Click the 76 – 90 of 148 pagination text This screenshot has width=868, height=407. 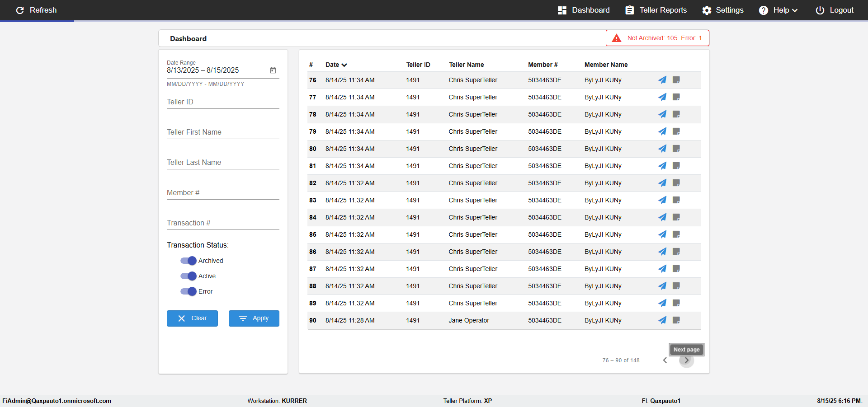621,360
